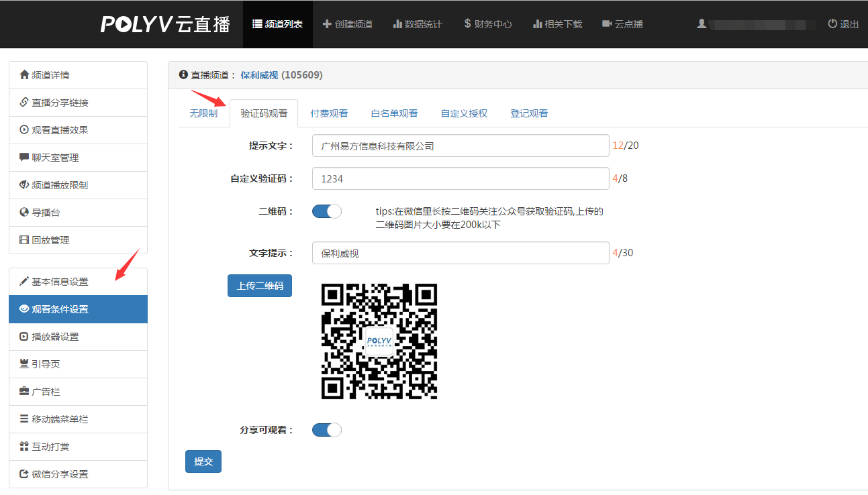Click the chat bubble icon for 聊天室管理
Image resolution: width=868 pixels, height=495 pixels.
(x=24, y=158)
